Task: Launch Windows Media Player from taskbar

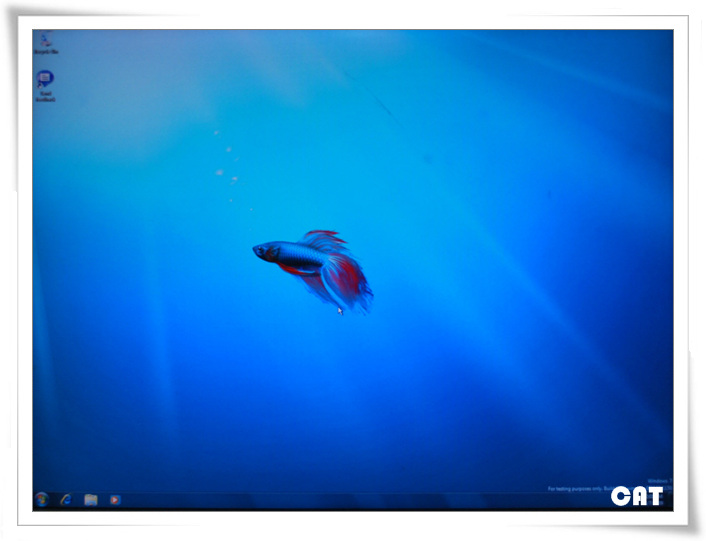Action: [115, 500]
